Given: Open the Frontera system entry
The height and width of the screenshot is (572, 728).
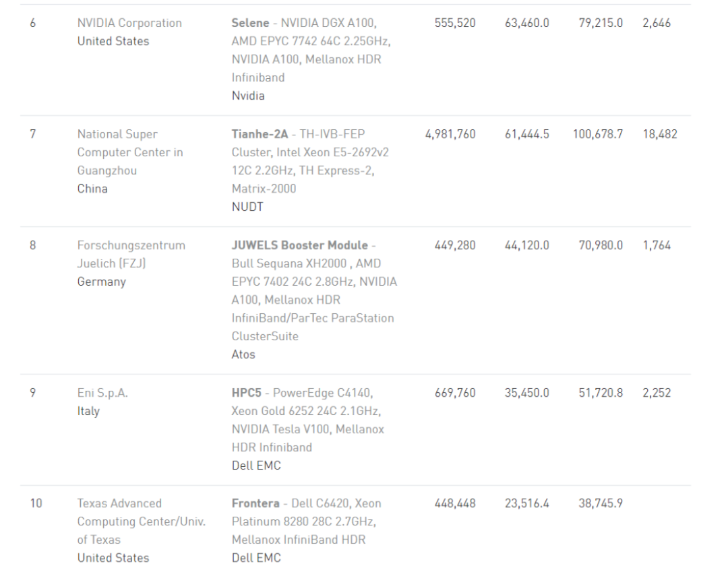Looking at the screenshot, I should point(255,503).
